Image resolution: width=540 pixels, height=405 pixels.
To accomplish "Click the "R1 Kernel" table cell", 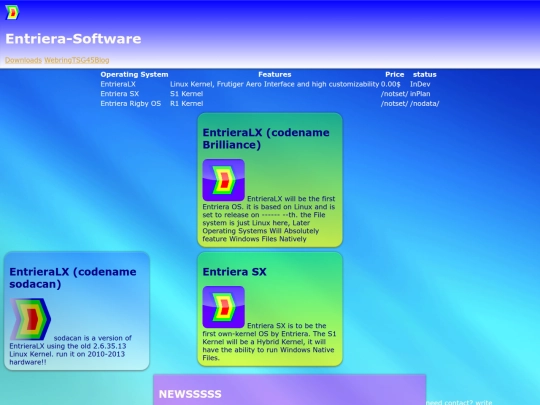I will (x=186, y=103).
